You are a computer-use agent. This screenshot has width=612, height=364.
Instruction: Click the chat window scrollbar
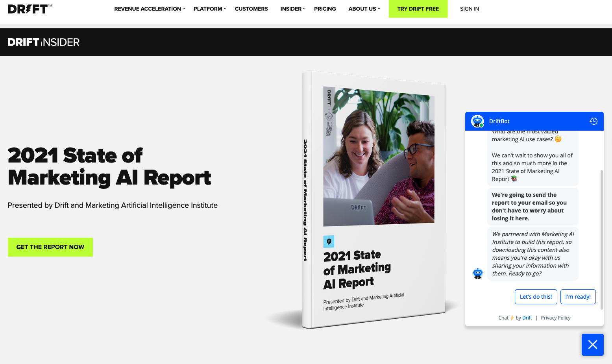(601, 240)
